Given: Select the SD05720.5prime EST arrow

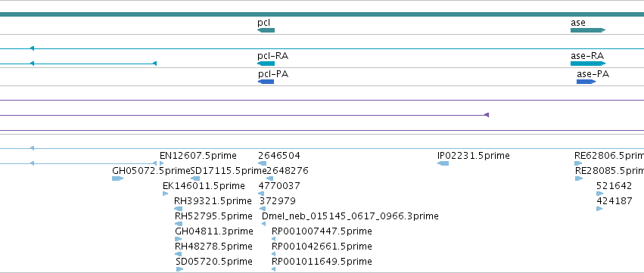Looking at the screenshot, I should pyautogui.click(x=179, y=269).
